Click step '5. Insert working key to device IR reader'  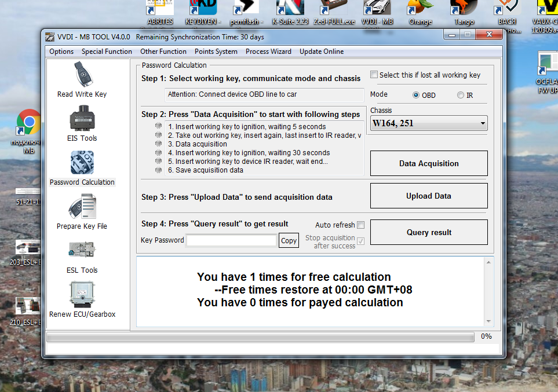[248, 161]
